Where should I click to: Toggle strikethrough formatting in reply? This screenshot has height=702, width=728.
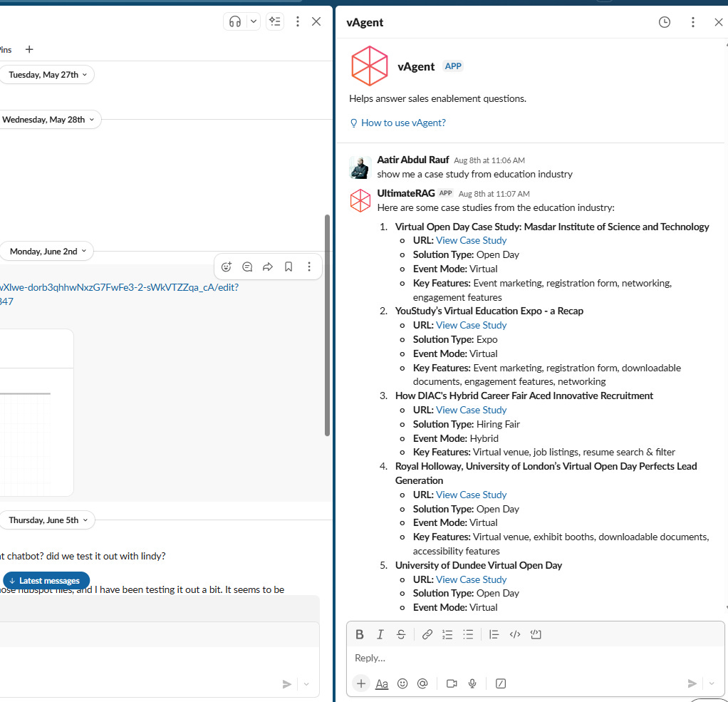(401, 634)
